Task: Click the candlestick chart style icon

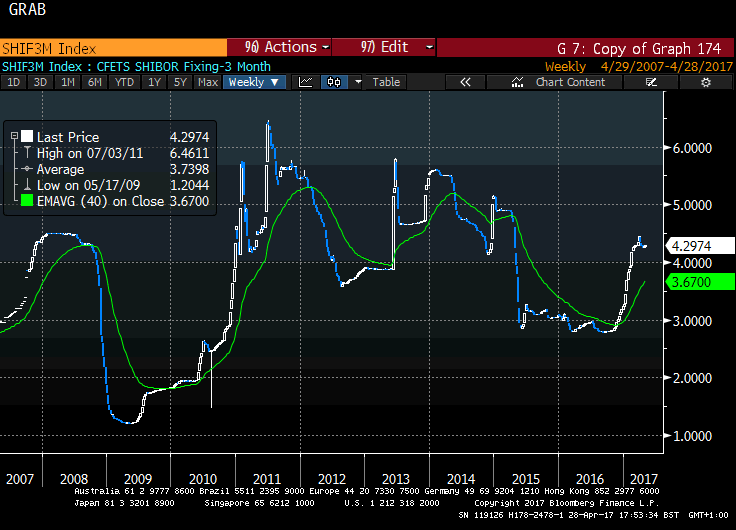Action: (x=336, y=82)
